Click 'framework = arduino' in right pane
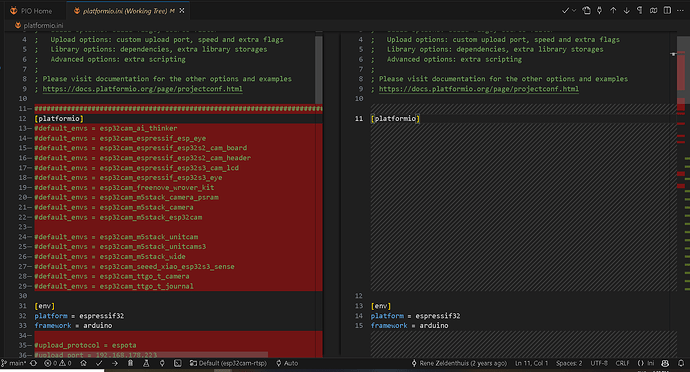 [410, 326]
